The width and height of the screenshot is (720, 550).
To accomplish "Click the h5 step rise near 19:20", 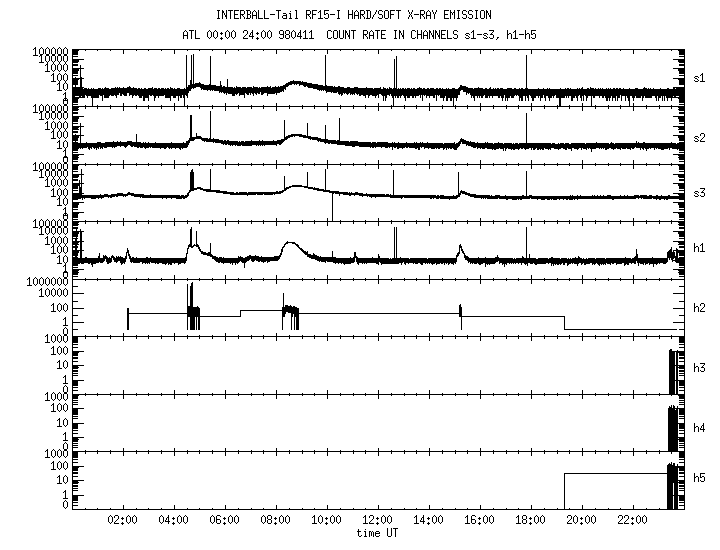I will pyautogui.click(x=564, y=490).
